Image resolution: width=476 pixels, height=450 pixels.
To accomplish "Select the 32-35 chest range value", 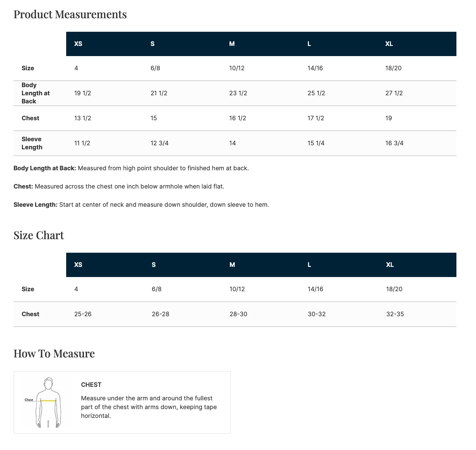I will pos(395,314).
